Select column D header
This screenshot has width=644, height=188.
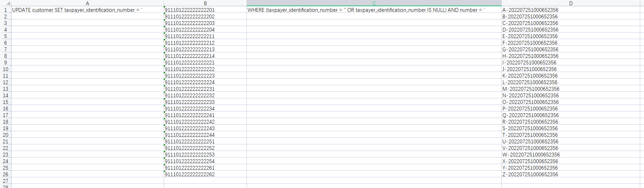point(571,3)
